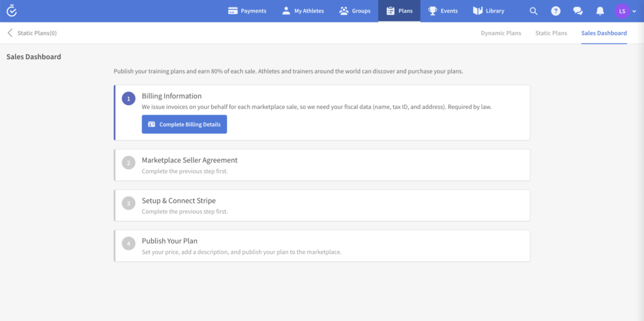Viewport: 644px width, 321px height.
Task: Select the Marketplace Seller Agreement step card
Action: (322, 165)
